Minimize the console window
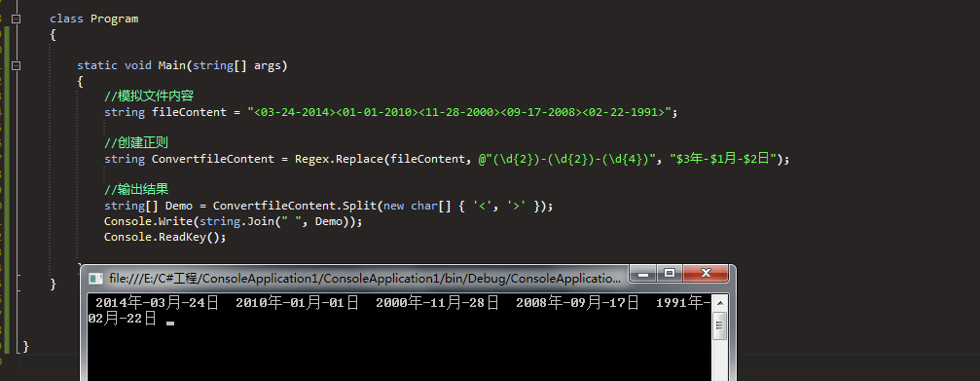980x381 pixels. pos(643,274)
